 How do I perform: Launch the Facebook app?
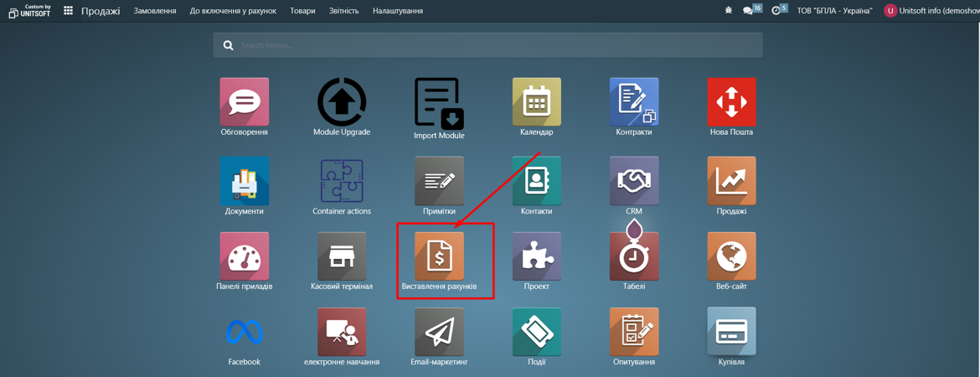(245, 332)
